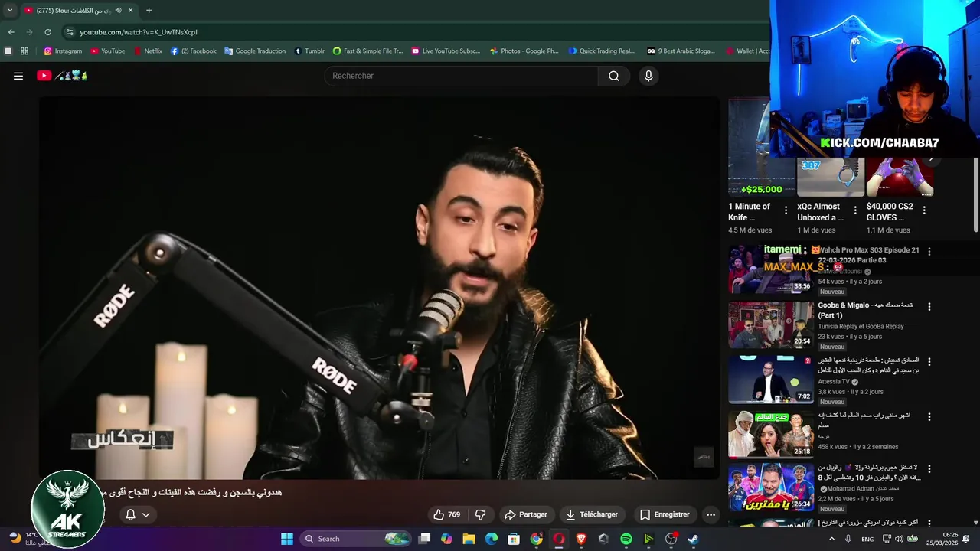Viewport: 980px width, 551px height.
Task: Switch ENG input language in tray
Action: [x=867, y=539]
